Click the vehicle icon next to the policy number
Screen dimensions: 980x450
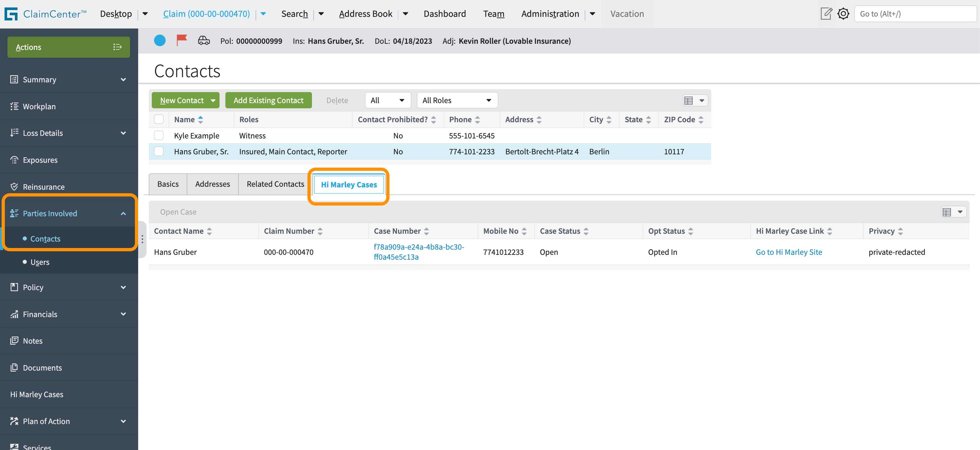coord(204,40)
